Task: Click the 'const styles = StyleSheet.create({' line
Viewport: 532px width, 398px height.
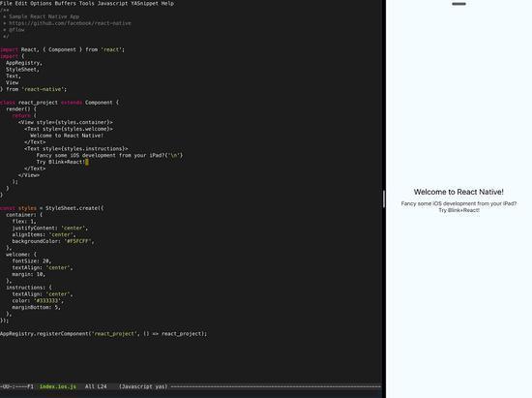Action: point(52,208)
